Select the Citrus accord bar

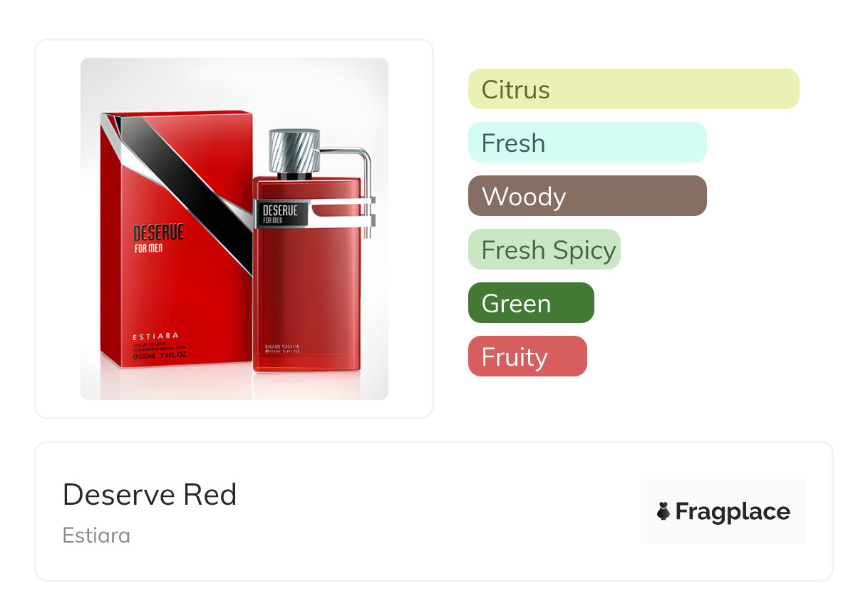click(634, 89)
